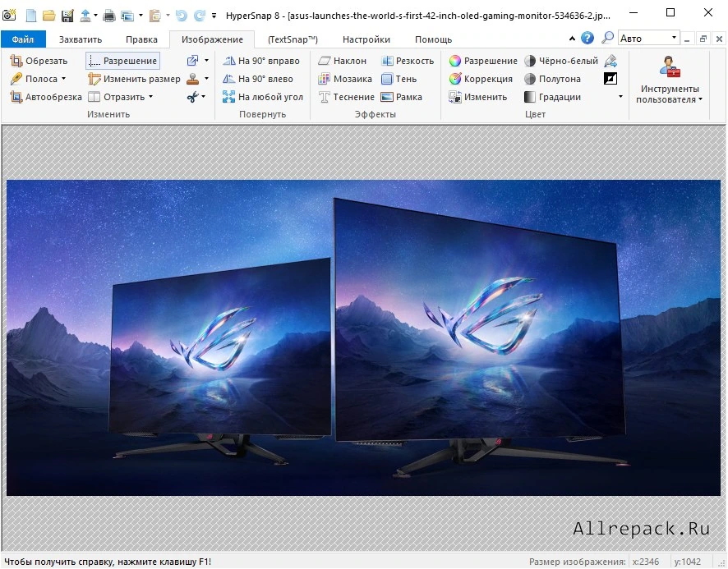The height and width of the screenshot is (569, 728).
Task: Expand the upload icon dropdown arrow
Action: point(95,16)
